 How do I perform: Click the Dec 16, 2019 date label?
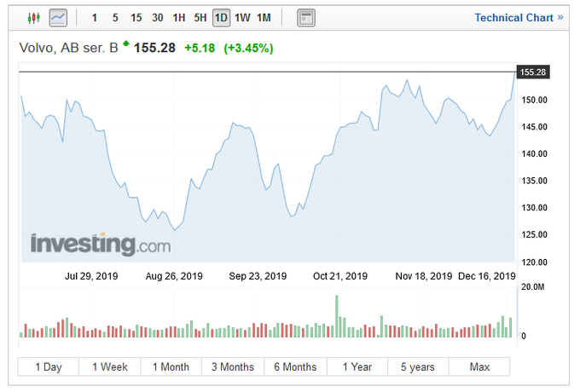[487, 276]
